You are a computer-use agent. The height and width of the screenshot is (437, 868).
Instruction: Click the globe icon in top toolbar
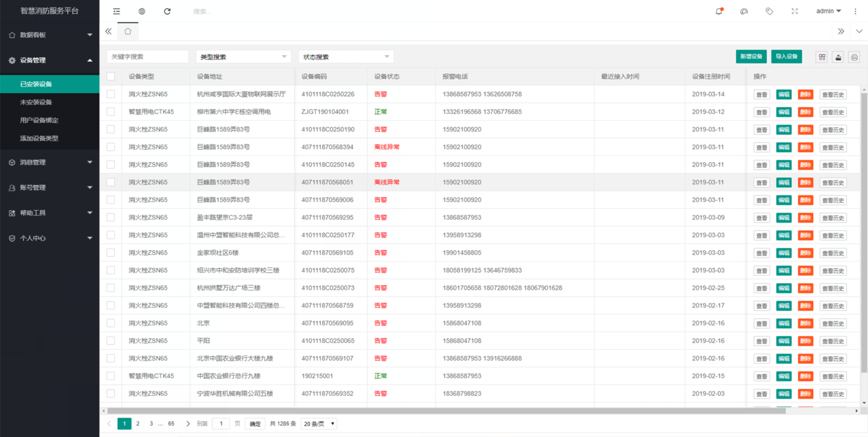point(142,11)
